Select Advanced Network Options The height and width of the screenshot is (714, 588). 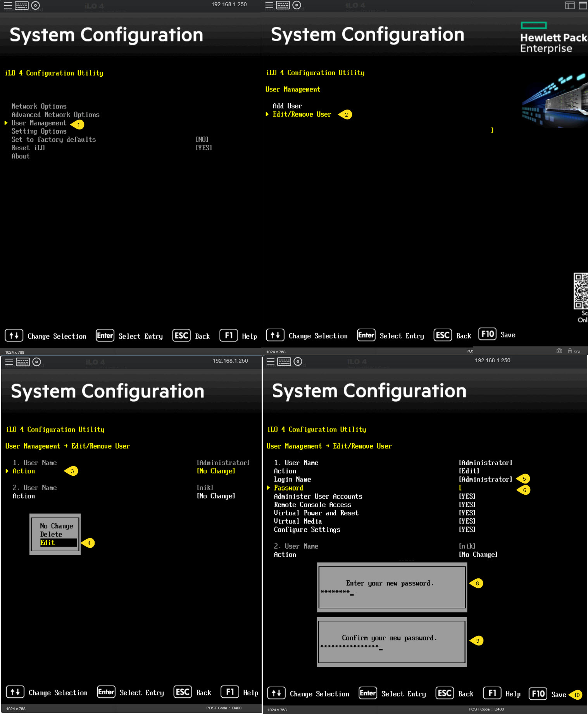point(55,115)
